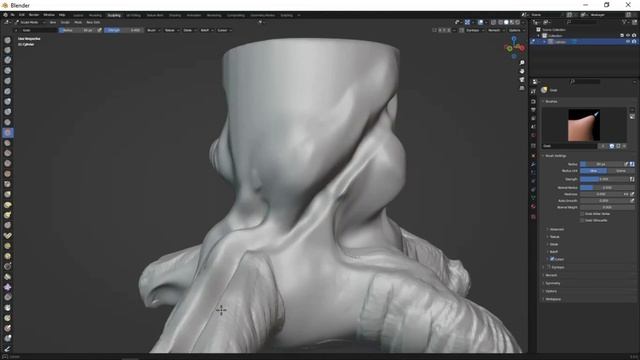This screenshot has height=360, width=640.
Task: Click the navigation axis gizmo
Action: 514,47
